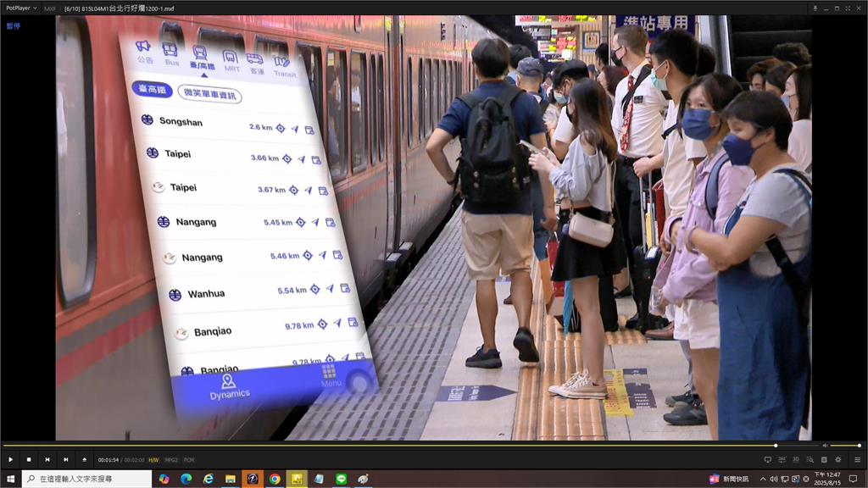Click the elapsed time 00:01:54 display
Viewport: 868px width, 488px height.
click(108, 460)
